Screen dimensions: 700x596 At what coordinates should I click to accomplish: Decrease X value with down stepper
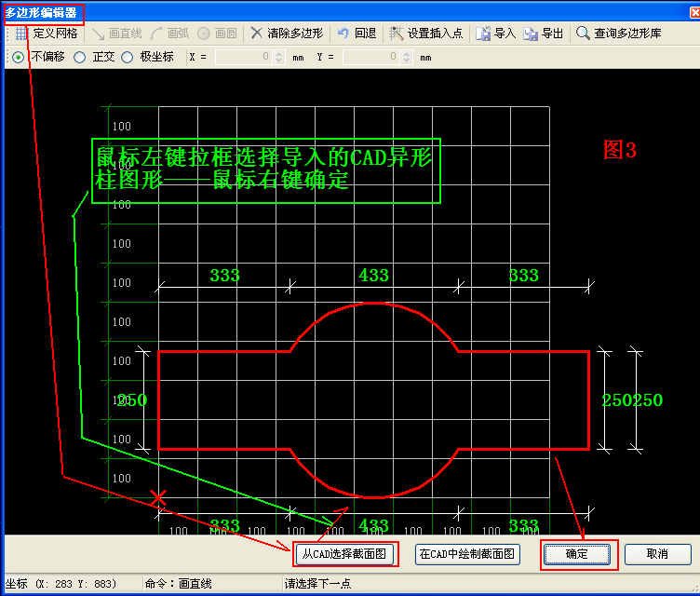pyautogui.click(x=279, y=61)
